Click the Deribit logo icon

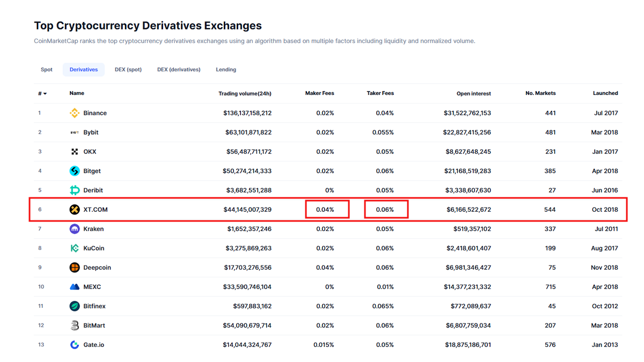point(75,190)
